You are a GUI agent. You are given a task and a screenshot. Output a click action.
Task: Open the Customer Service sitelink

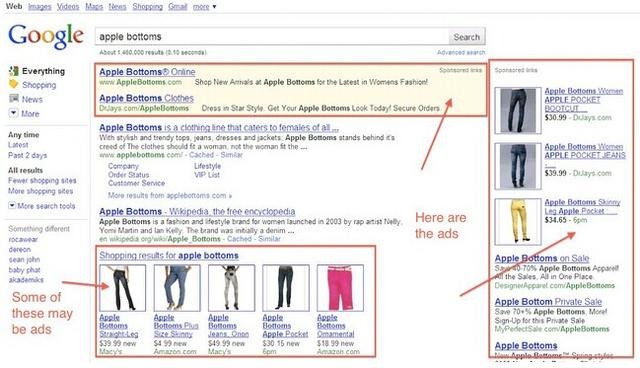pyautogui.click(x=136, y=183)
